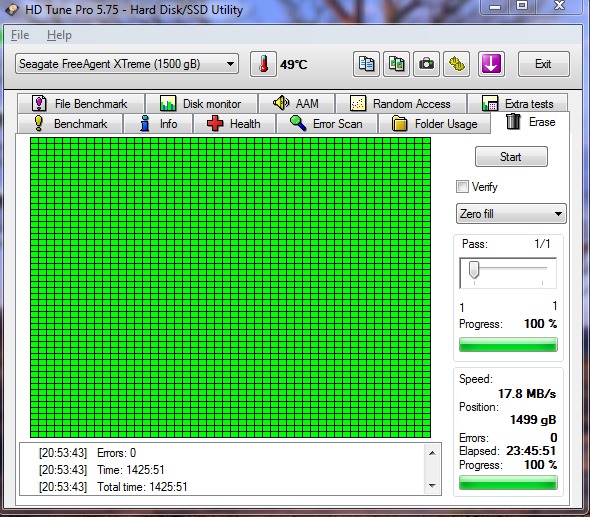The height and width of the screenshot is (517, 590).
Task: Click the Exit button
Action: coord(543,64)
